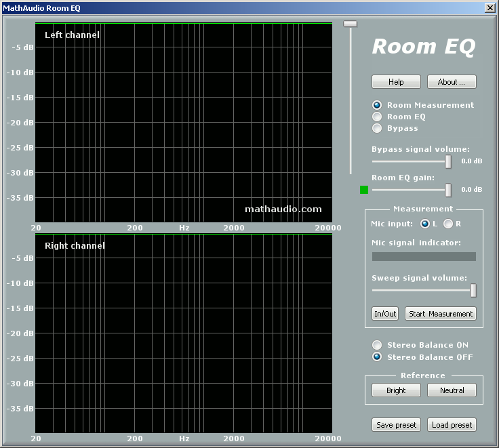
Task: Click the About ... button
Action: 452,82
